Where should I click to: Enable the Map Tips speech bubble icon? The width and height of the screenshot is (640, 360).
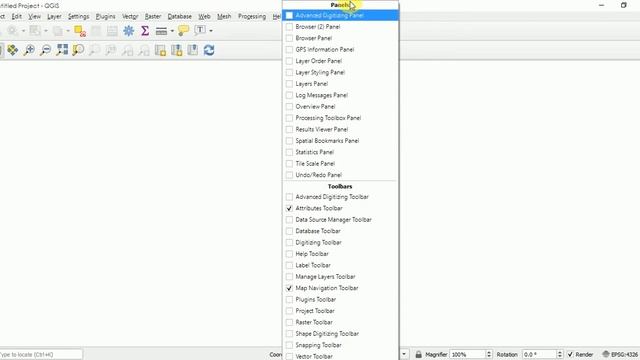(x=183, y=31)
